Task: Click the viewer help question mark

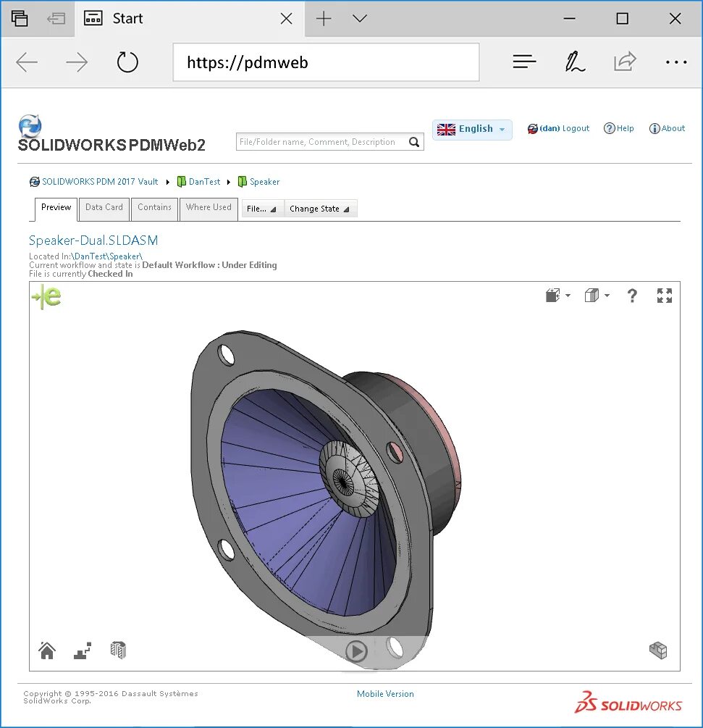Action: tap(632, 296)
